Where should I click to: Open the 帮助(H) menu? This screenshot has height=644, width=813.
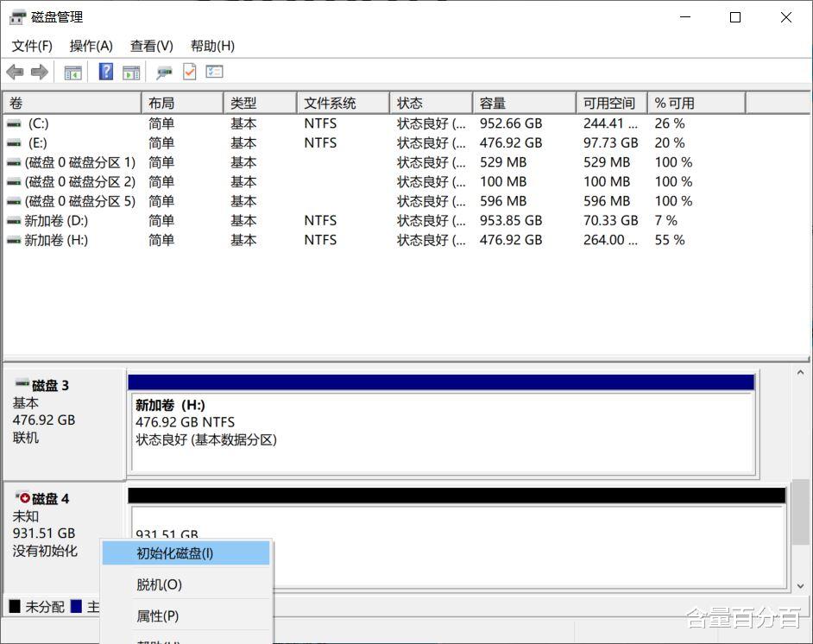(212, 46)
